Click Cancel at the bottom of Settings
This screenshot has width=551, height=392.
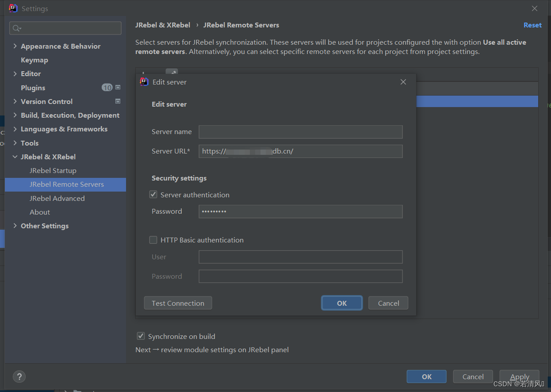click(473, 377)
